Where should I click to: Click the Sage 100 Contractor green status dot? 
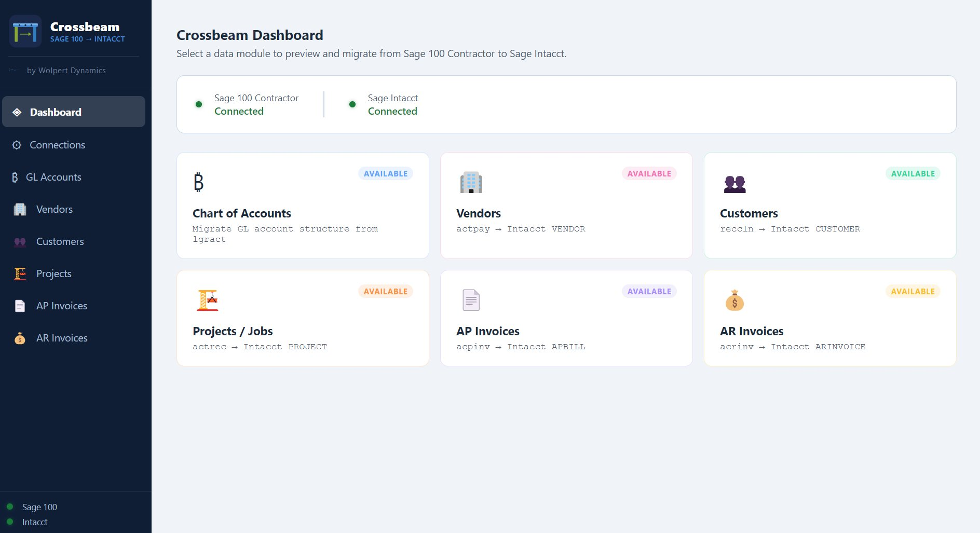pyautogui.click(x=199, y=104)
